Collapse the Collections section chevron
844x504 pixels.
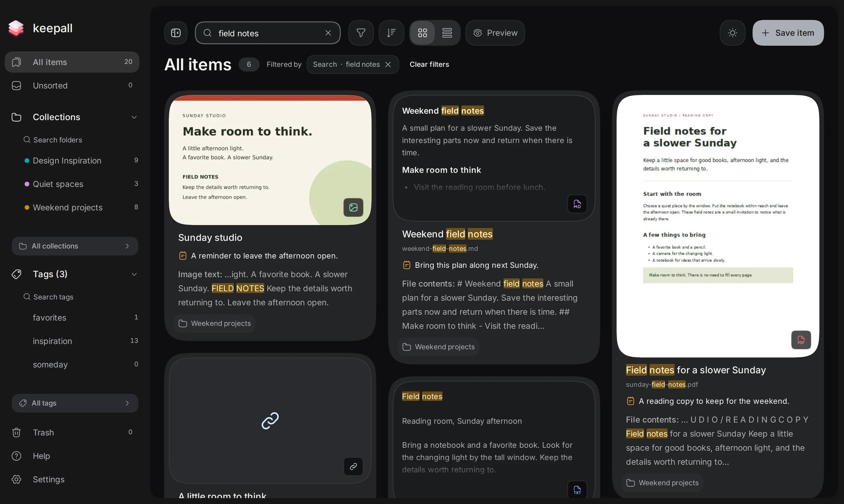click(x=134, y=117)
